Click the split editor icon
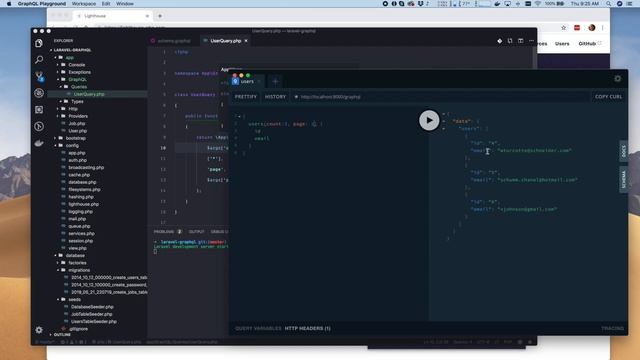 point(520,41)
